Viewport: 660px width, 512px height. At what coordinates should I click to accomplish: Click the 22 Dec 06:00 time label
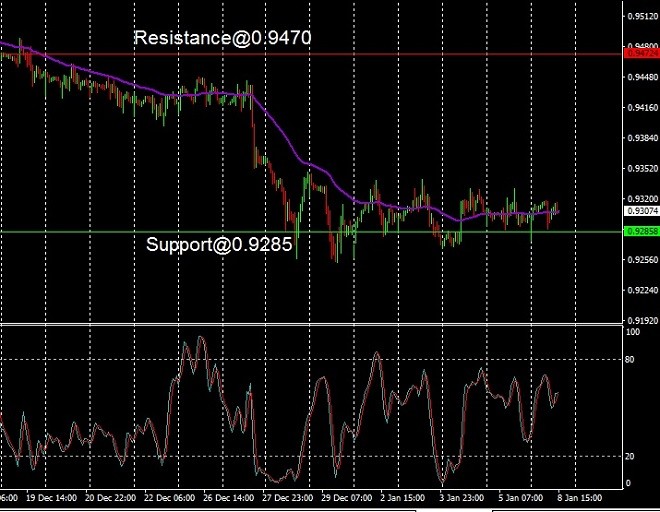tap(169, 498)
